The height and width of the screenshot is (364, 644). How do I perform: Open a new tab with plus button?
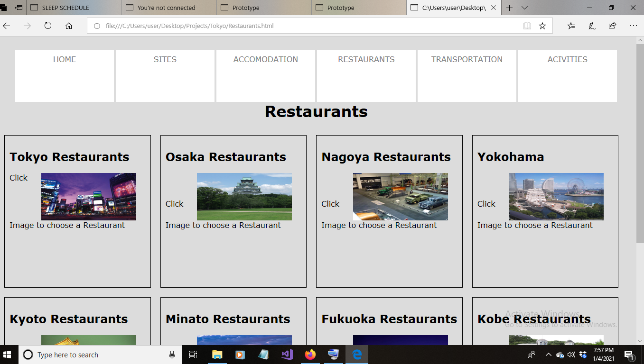(x=509, y=8)
